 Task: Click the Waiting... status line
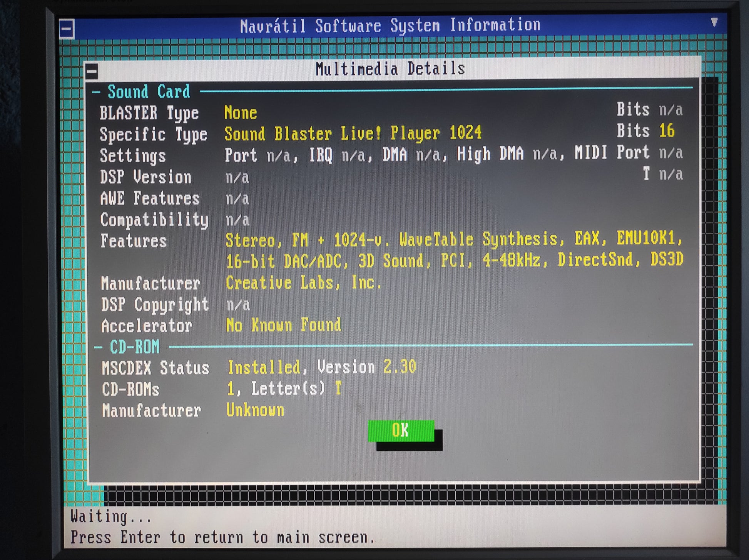111,517
